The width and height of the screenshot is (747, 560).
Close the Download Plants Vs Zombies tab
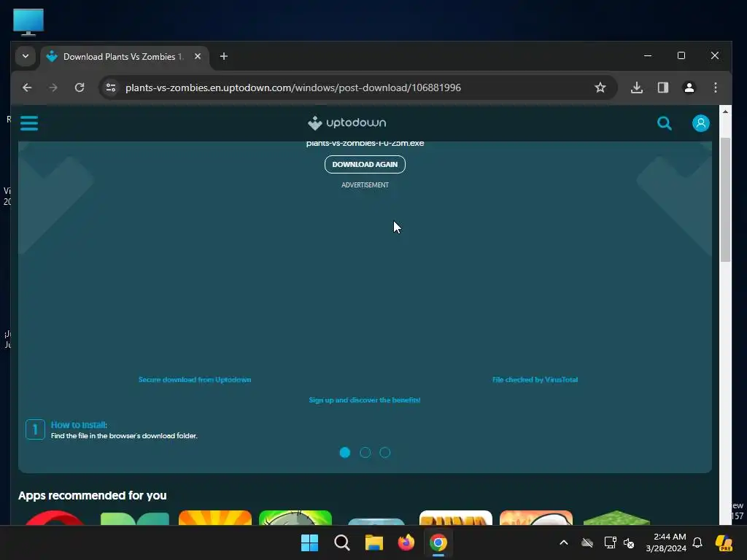[198, 56]
